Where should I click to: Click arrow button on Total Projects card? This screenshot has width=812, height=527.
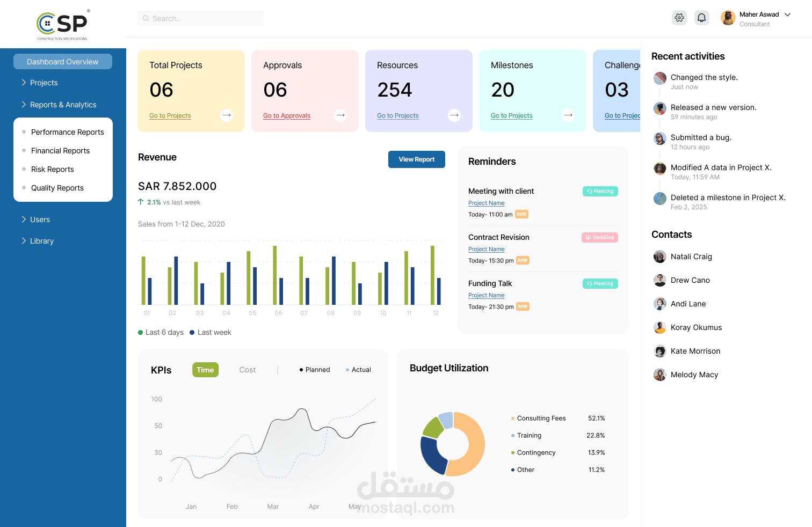tap(227, 115)
